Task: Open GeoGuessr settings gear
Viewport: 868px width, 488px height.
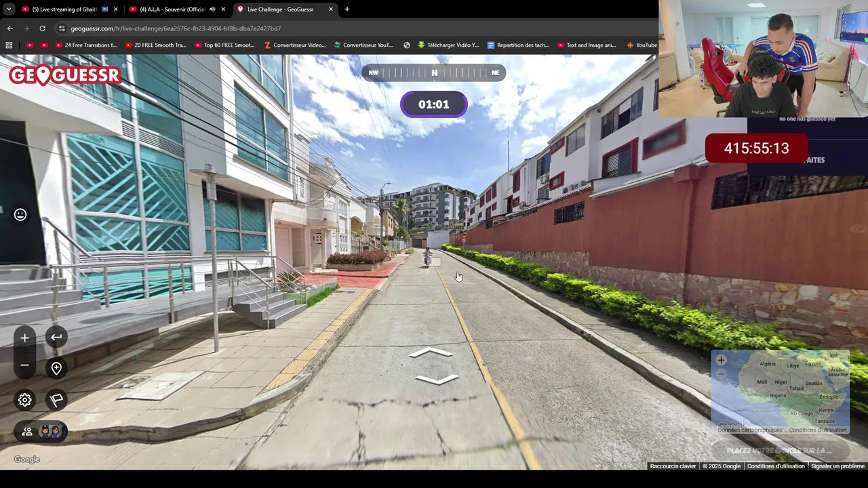Action: (25, 400)
